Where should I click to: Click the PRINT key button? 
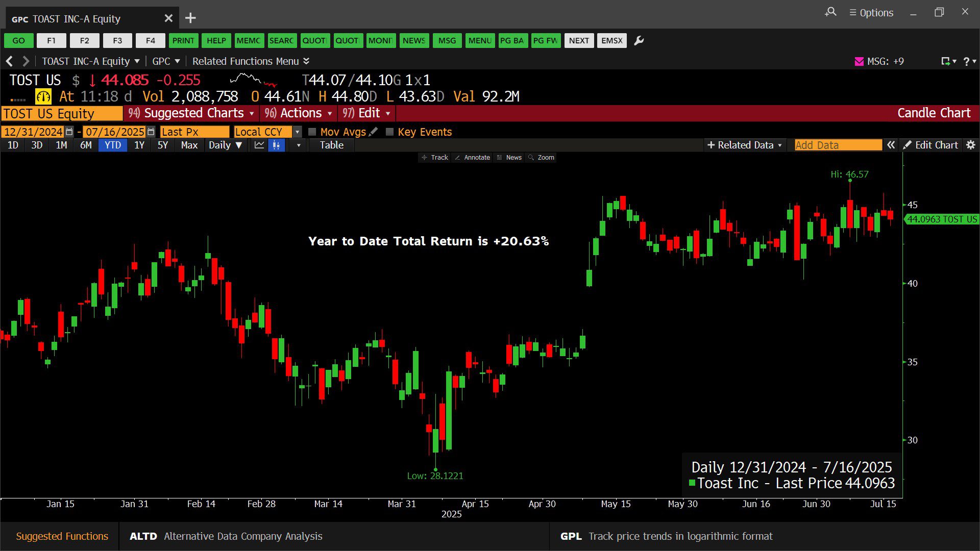183,41
